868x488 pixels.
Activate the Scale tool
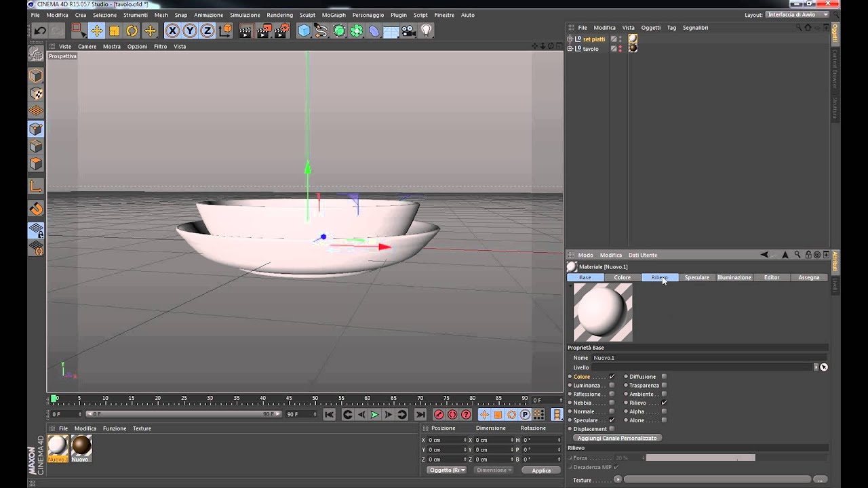(114, 30)
